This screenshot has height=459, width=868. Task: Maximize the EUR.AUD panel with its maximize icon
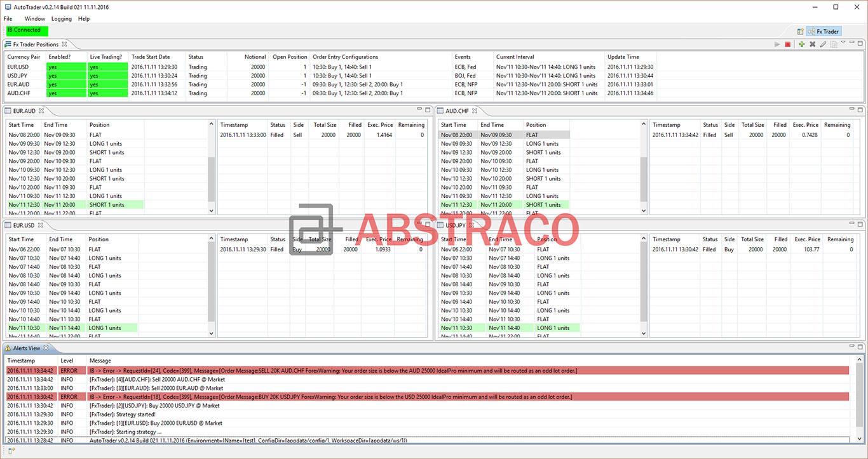(x=428, y=109)
